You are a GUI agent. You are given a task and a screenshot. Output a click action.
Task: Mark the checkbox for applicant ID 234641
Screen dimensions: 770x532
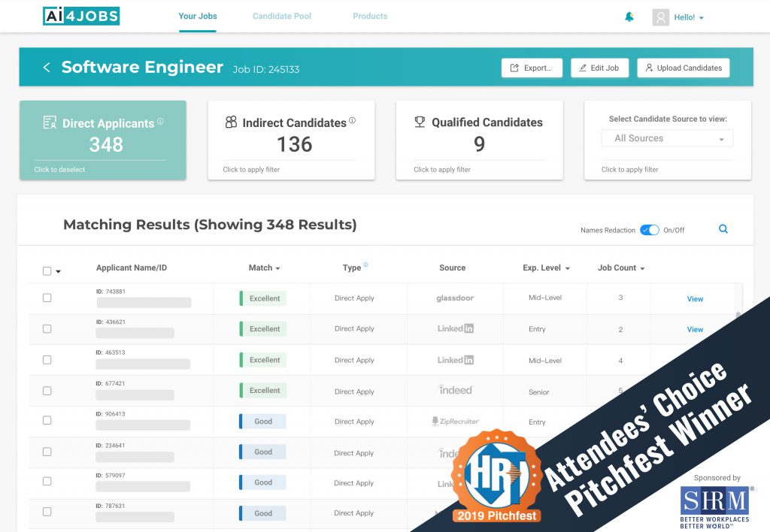(x=47, y=452)
